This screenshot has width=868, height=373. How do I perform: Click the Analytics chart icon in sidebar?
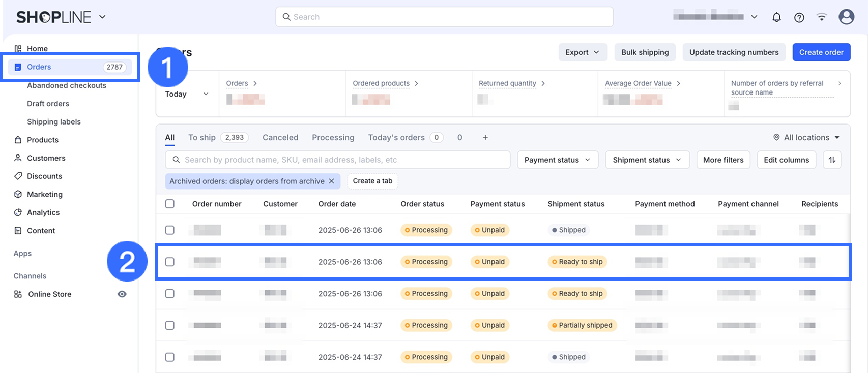[18, 212]
